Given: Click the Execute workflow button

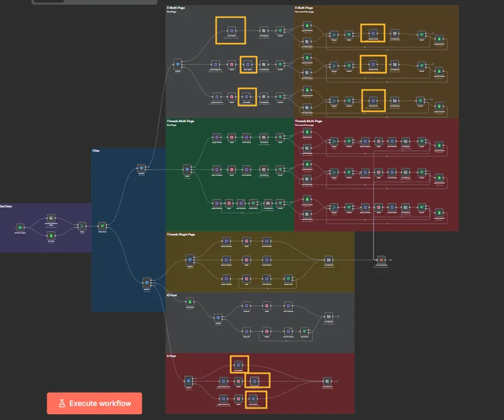Looking at the screenshot, I should pyautogui.click(x=94, y=403).
